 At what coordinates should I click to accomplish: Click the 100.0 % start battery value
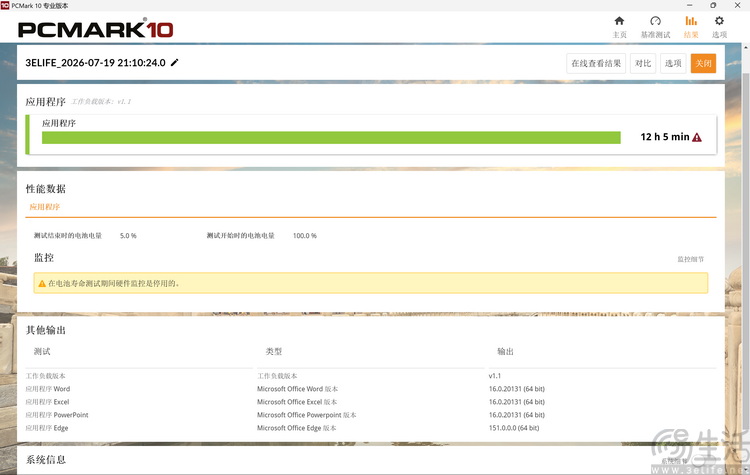tap(305, 236)
